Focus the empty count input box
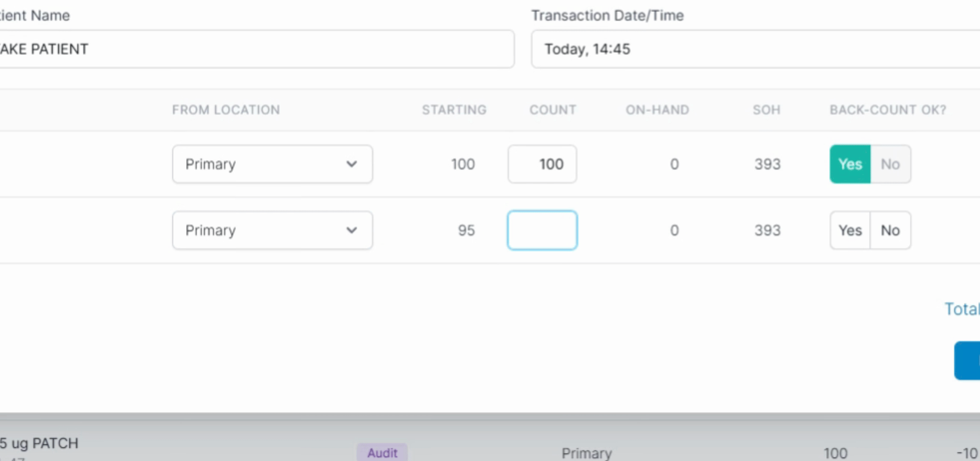980x461 pixels. pyautogui.click(x=542, y=230)
